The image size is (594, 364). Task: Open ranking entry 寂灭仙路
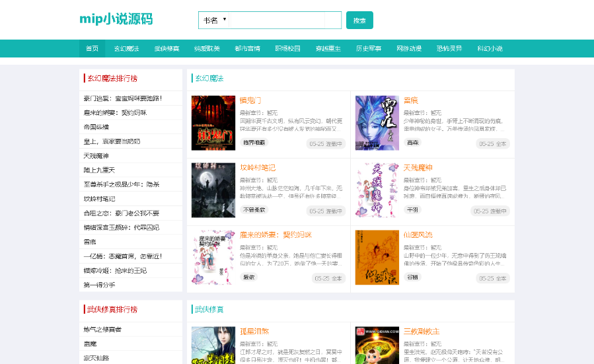(96, 358)
